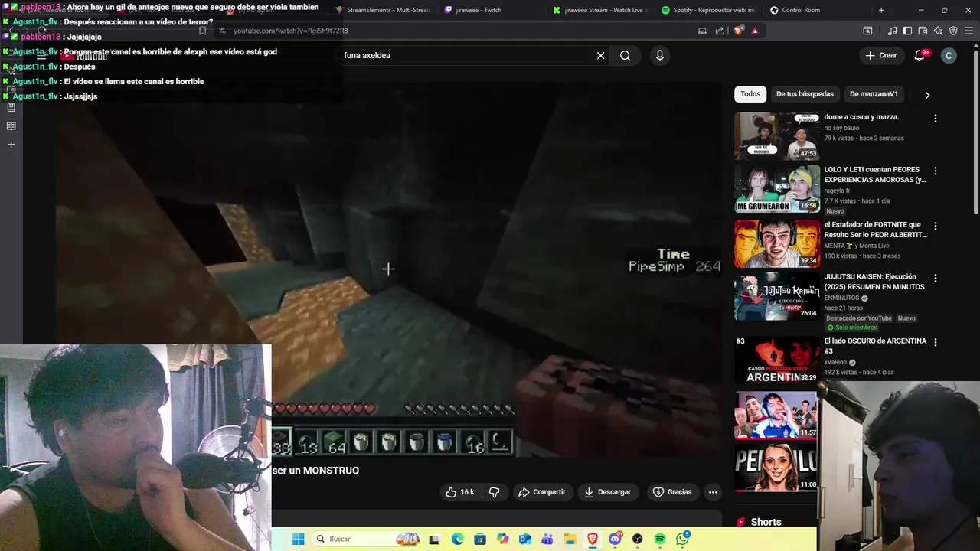Switch to StreamElements Multi-Stream tab
This screenshot has width=980, height=551.
coord(383,10)
